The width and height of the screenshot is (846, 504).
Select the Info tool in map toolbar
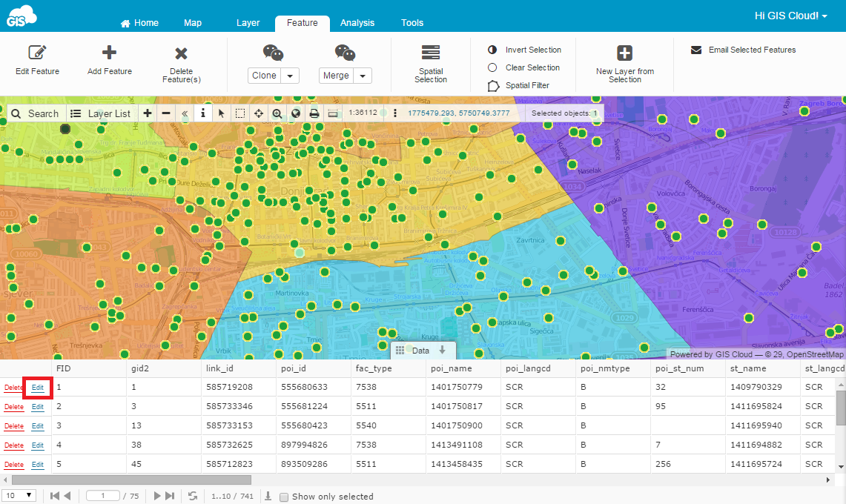203,113
